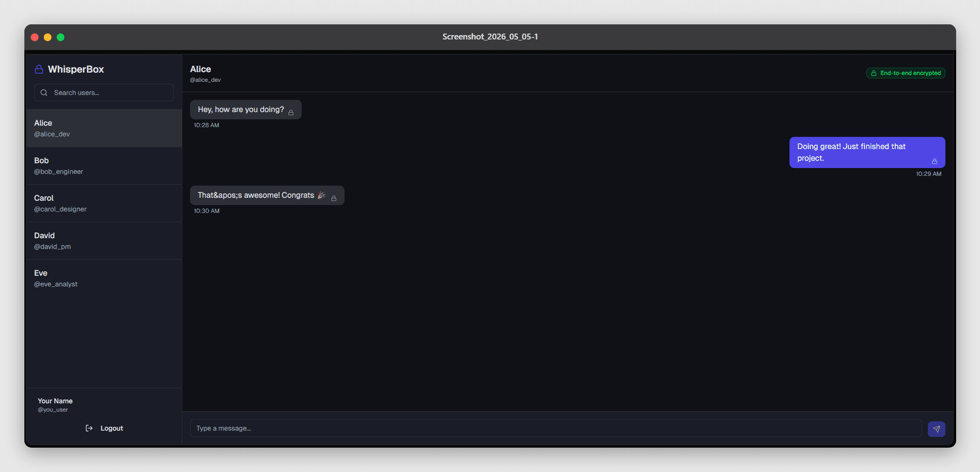The width and height of the screenshot is (980, 472).
Task: Click the 10:29 AM timestamp
Action: tap(929, 174)
